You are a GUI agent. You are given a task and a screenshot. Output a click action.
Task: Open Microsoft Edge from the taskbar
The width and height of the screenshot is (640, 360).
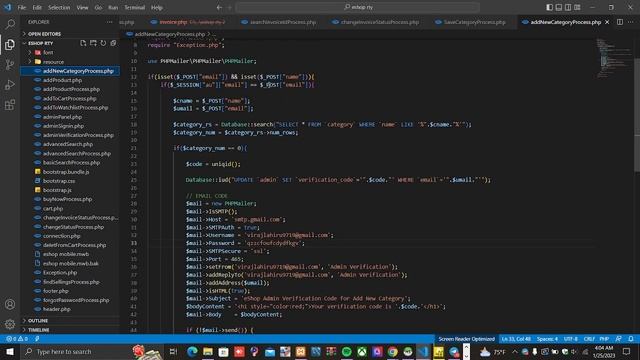192,351
